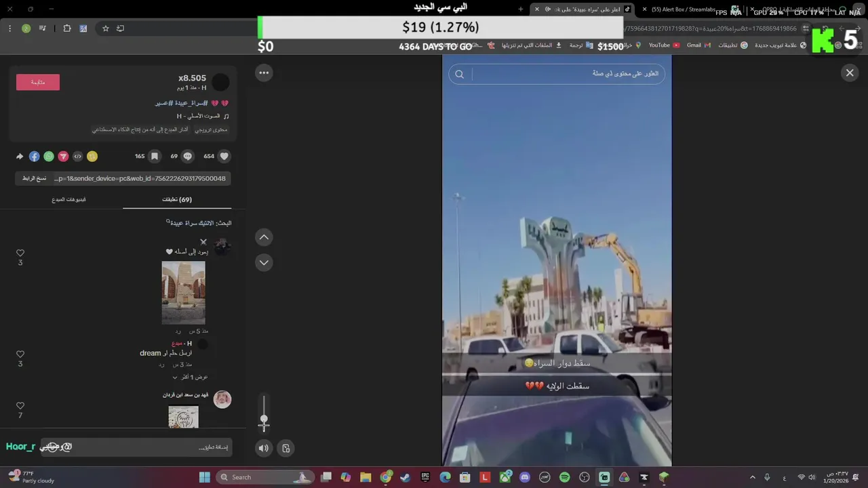The width and height of the screenshot is (868, 488).
Task: Open the weather widget showing 77°F
Action: 31,477
